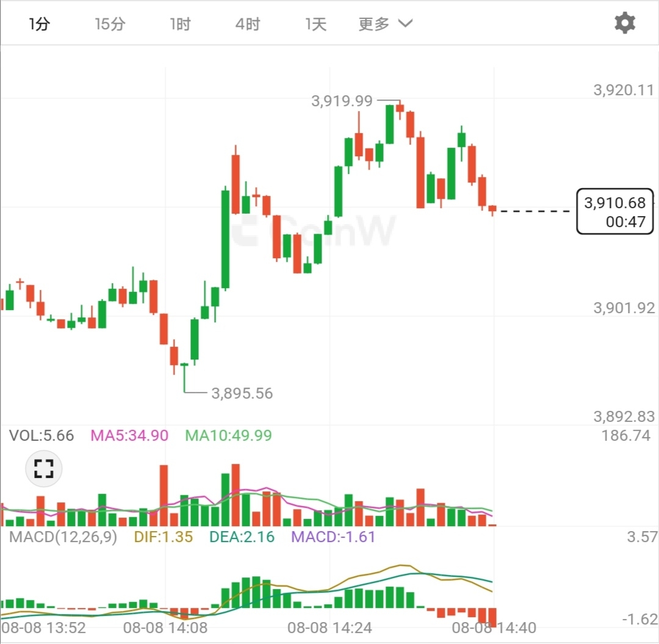Image resolution: width=659 pixels, height=644 pixels.
Task: Select the 1分 timeframe tab
Action: [x=39, y=24]
